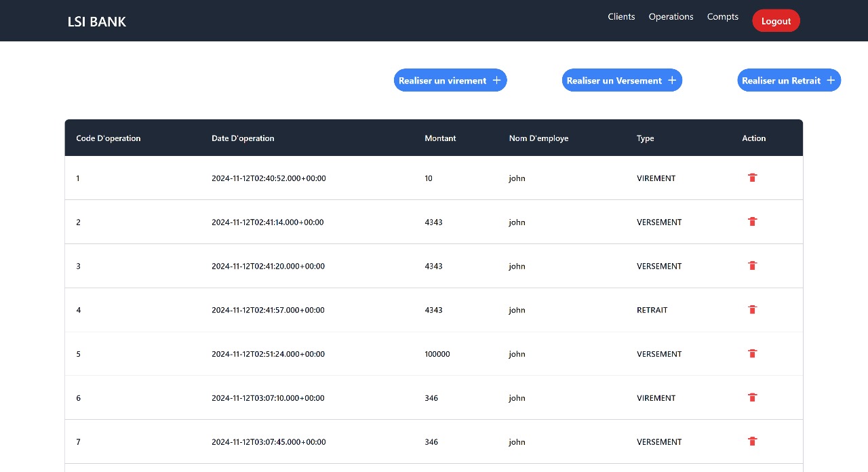The height and width of the screenshot is (472, 868).
Task: Click the Montant column header
Action: (x=440, y=138)
